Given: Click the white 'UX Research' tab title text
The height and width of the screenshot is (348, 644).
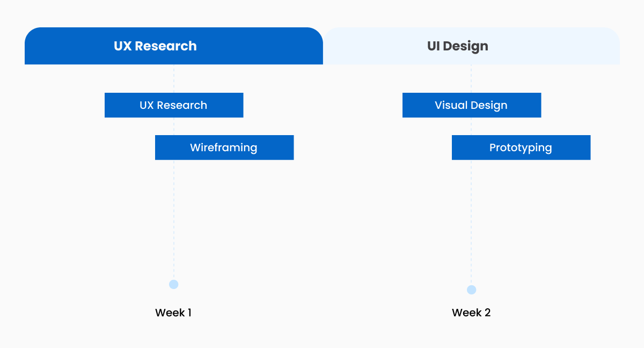Looking at the screenshot, I should (155, 46).
